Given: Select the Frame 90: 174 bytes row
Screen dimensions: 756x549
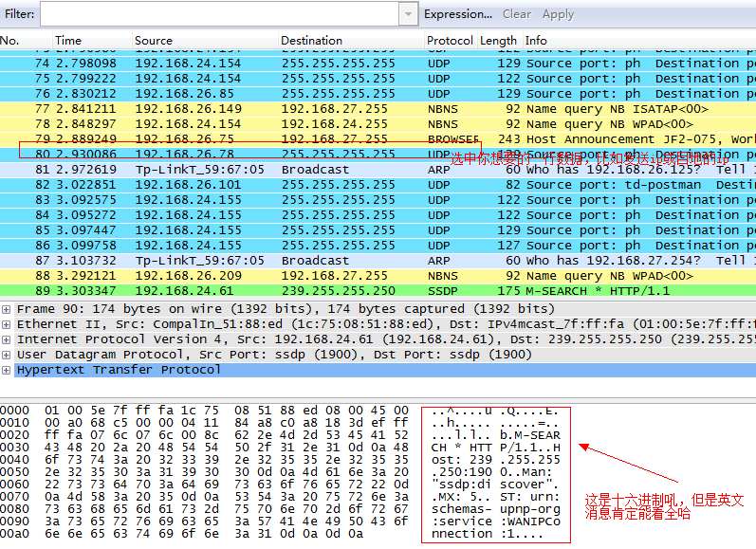Looking at the screenshot, I should point(385,309).
